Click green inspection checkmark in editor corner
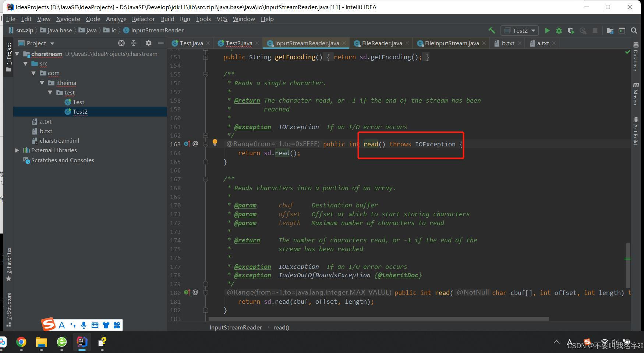The width and height of the screenshot is (644, 353). 627,52
